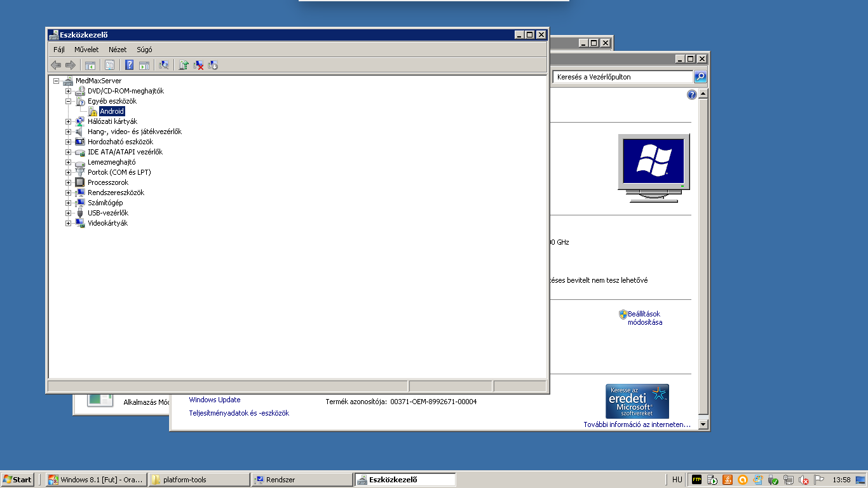Click Show/Hide console tree toolbar icon
The image size is (868, 488).
pos(90,65)
